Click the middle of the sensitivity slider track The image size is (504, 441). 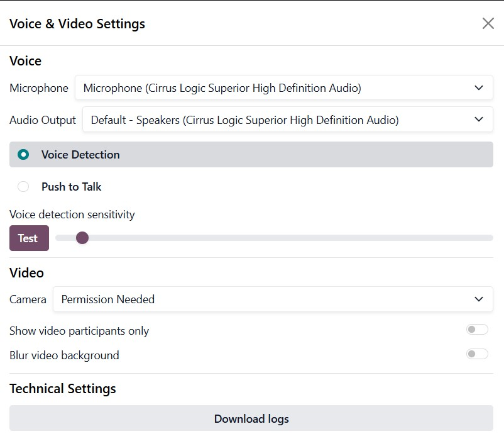pos(274,238)
